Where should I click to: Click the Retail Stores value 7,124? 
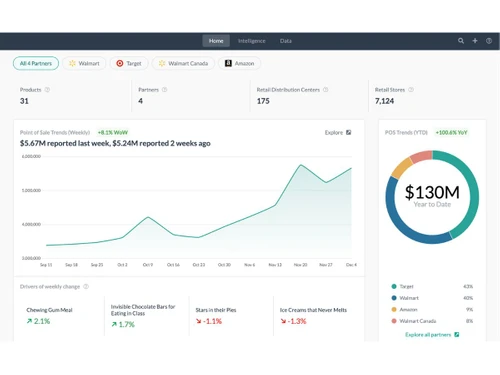(x=384, y=101)
